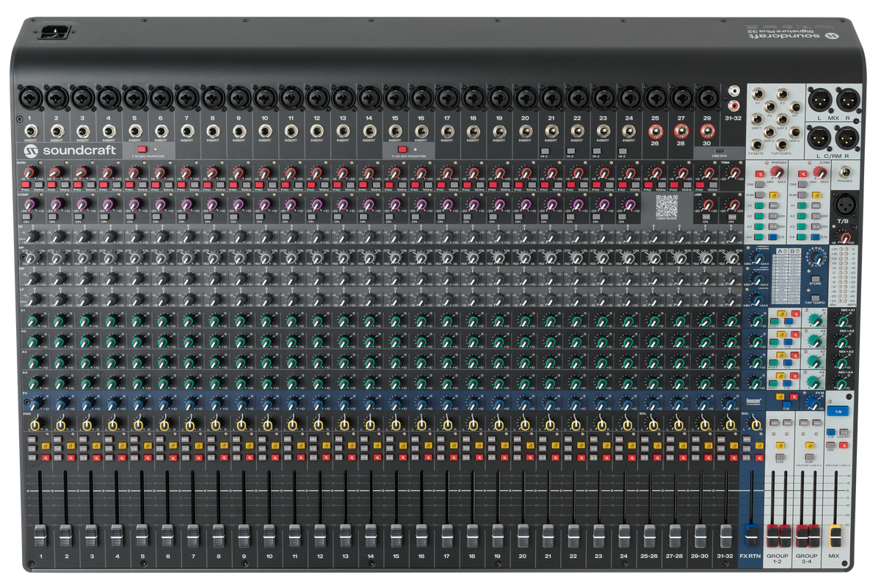Click the channel 20 INSERT jack

pos(525,131)
